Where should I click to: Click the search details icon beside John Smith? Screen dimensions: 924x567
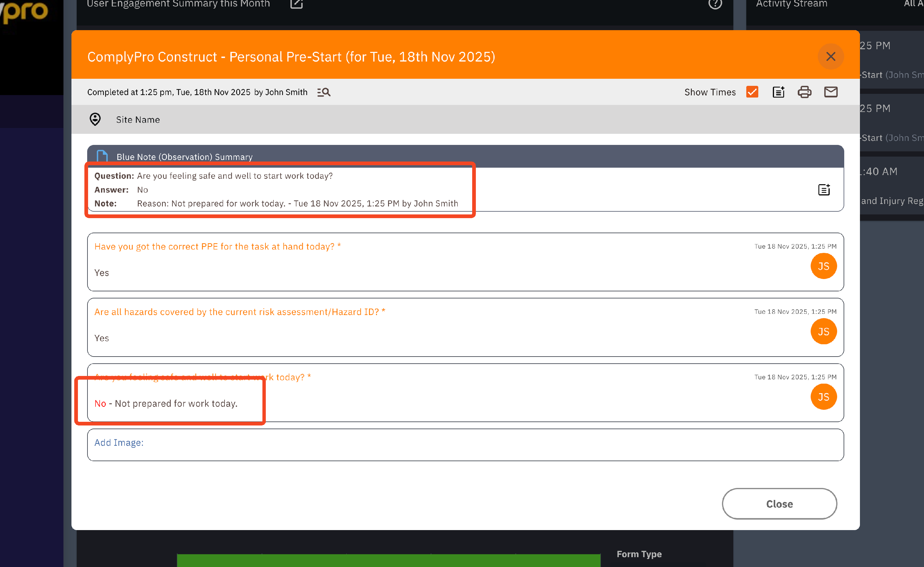click(323, 92)
